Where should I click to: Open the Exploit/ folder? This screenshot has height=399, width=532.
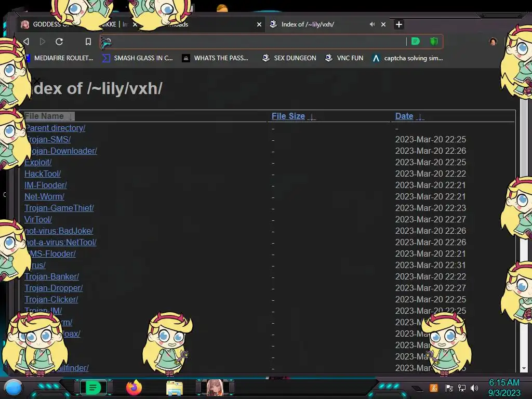pos(38,162)
